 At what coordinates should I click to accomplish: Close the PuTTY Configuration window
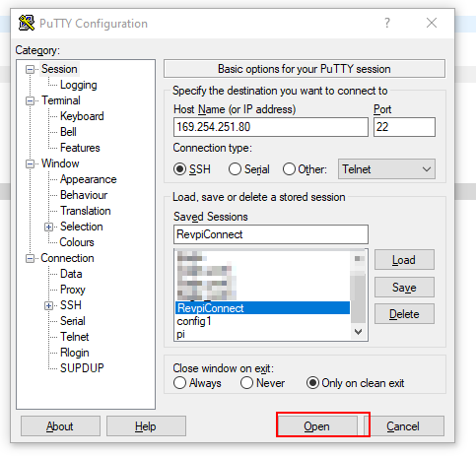click(432, 23)
